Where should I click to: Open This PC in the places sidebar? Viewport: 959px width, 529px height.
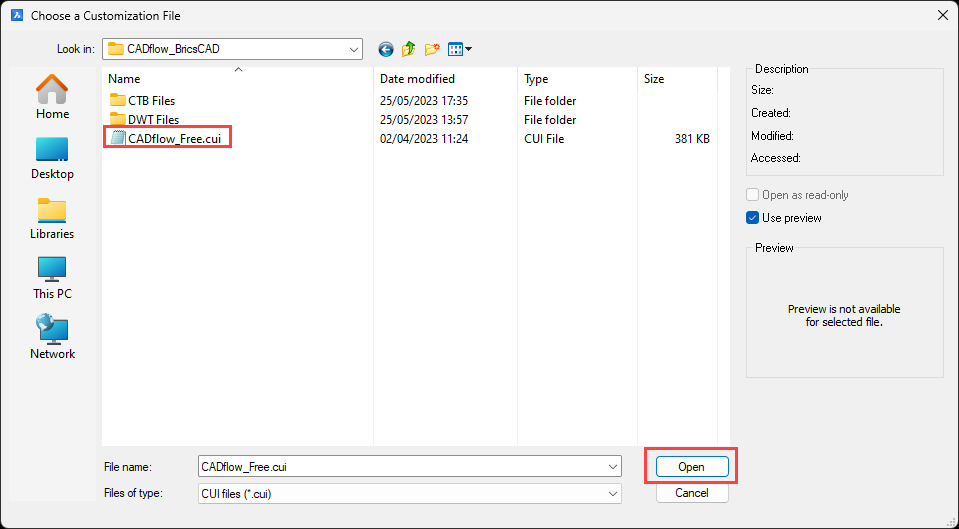52,278
